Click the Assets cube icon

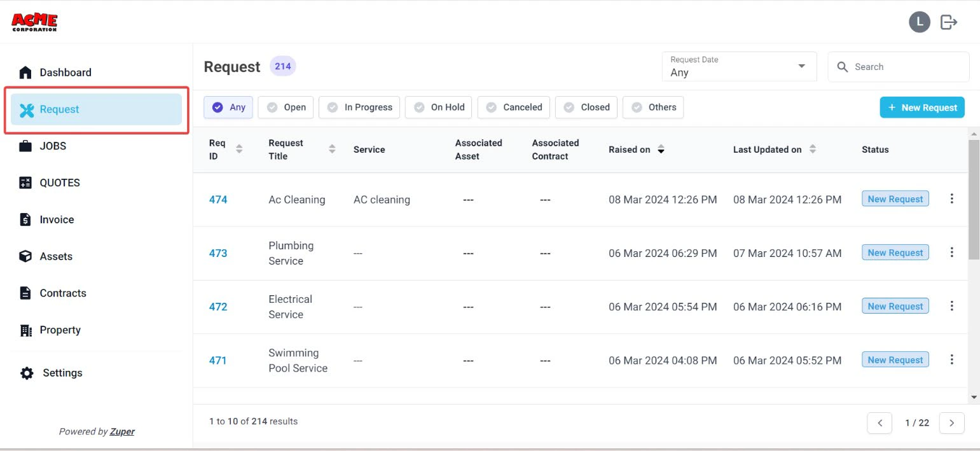point(25,256)
